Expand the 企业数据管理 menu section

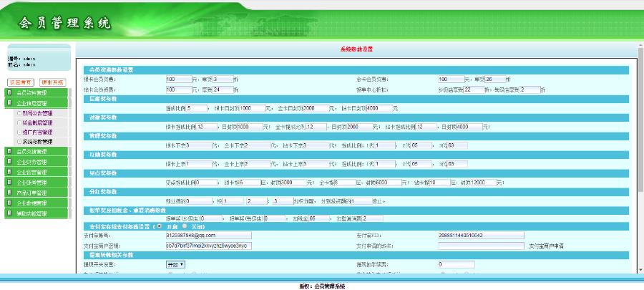pos(31,203)
